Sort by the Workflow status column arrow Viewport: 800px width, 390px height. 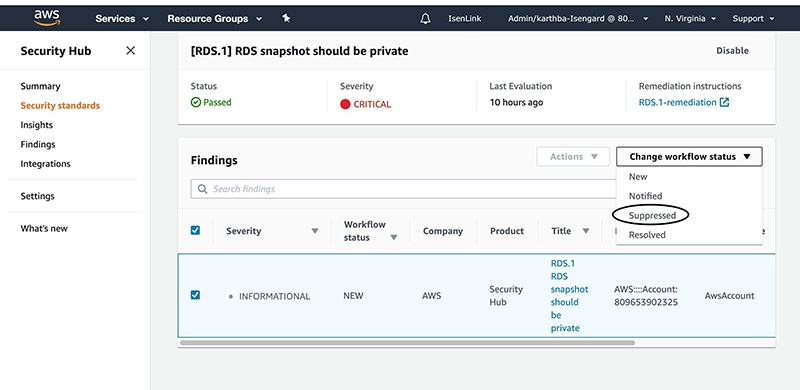point(394,238)
